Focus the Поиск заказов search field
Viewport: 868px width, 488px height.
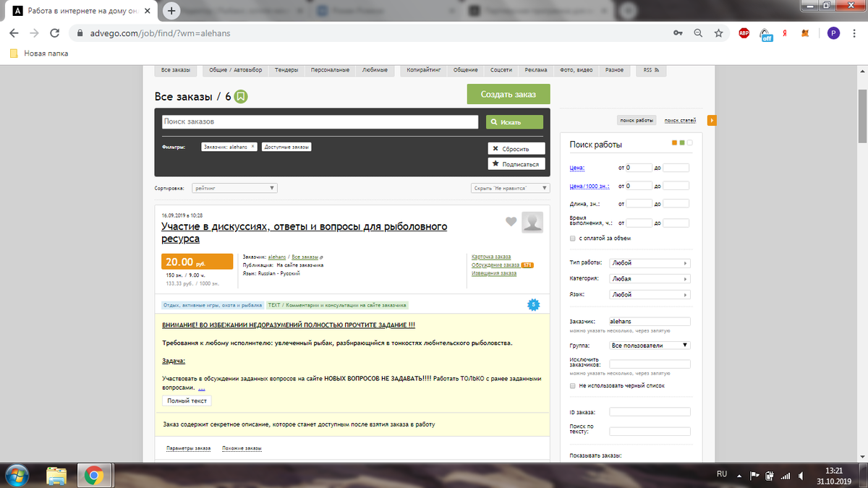320,122
